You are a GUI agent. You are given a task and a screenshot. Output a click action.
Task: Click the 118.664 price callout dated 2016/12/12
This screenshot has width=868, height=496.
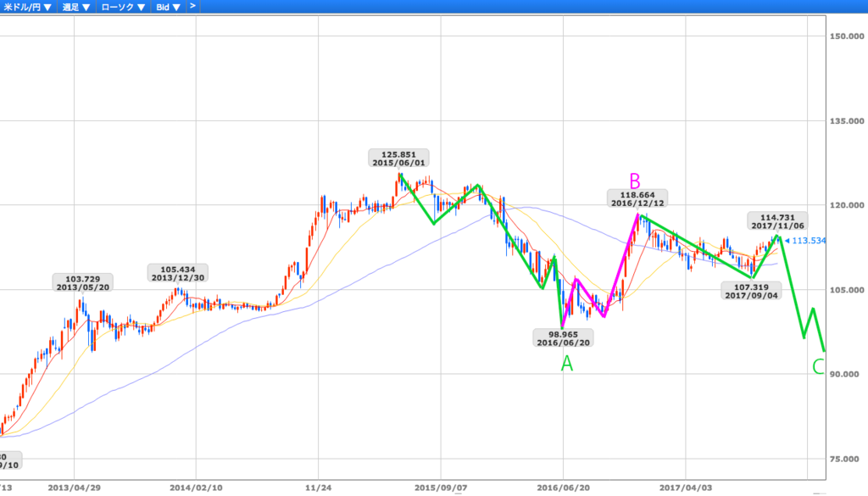click(637, 198)
